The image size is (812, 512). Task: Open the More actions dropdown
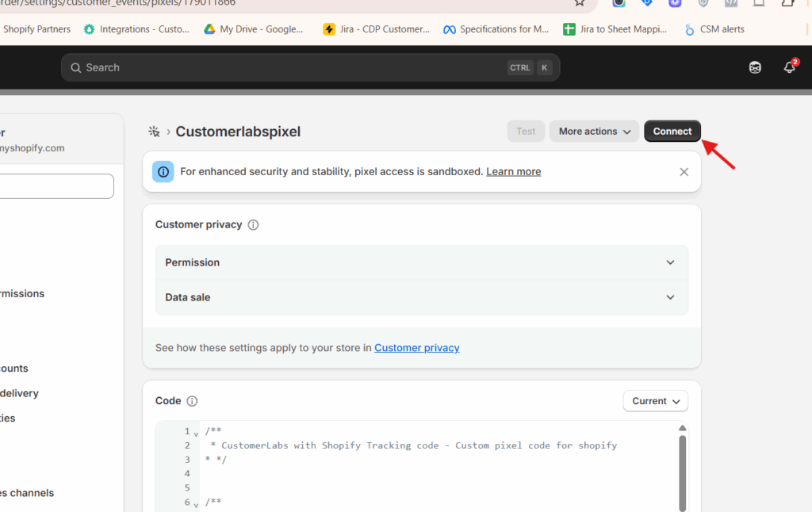[594, 132]
